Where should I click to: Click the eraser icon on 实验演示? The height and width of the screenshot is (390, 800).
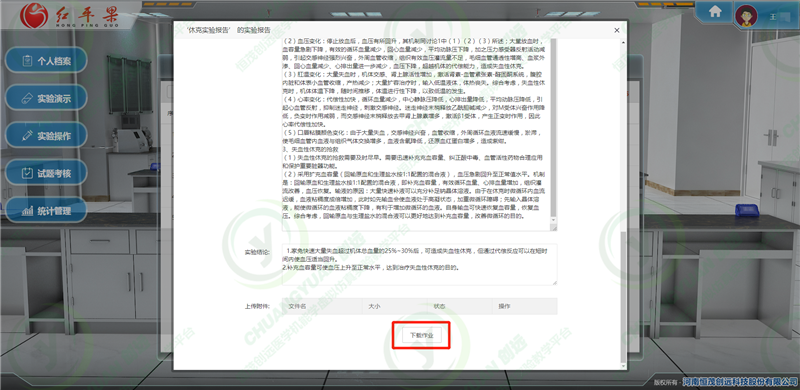point(27,99)
